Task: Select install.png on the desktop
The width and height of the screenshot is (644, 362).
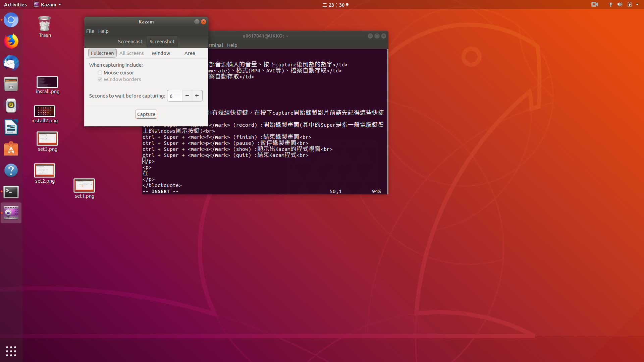Action: [x=47, y=85]
